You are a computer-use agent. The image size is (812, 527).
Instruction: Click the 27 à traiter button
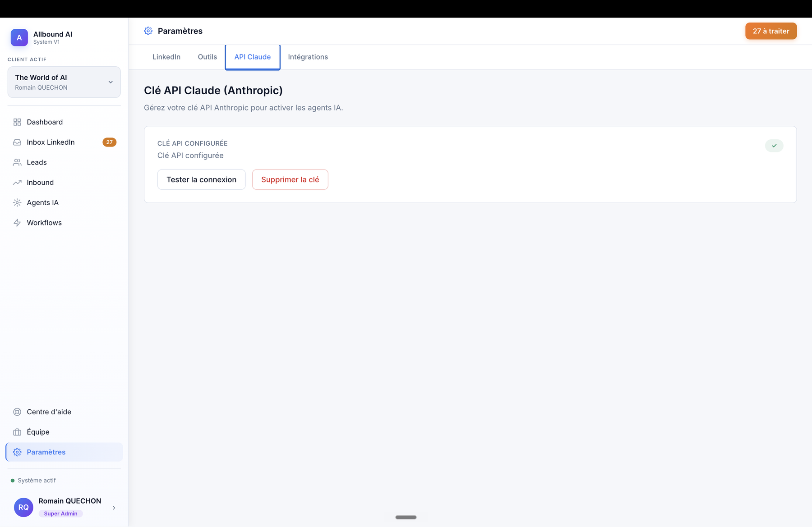point(771,31)
